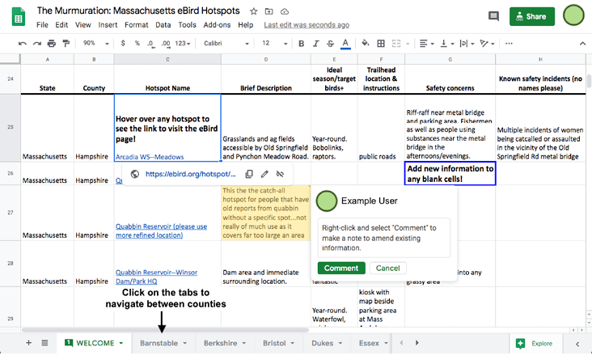Switch to the Bristol tab
The width and height of the screenshot is (592, 364).
tap(279, 343)
